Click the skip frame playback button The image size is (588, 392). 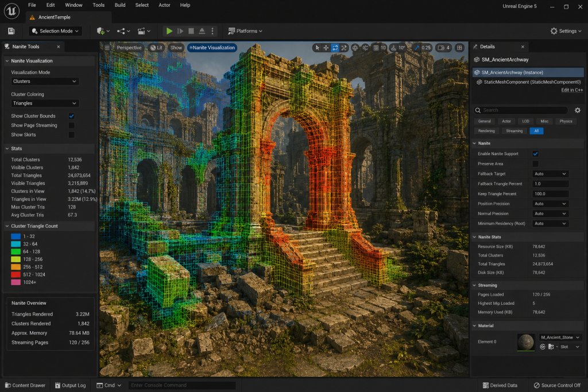180,31
